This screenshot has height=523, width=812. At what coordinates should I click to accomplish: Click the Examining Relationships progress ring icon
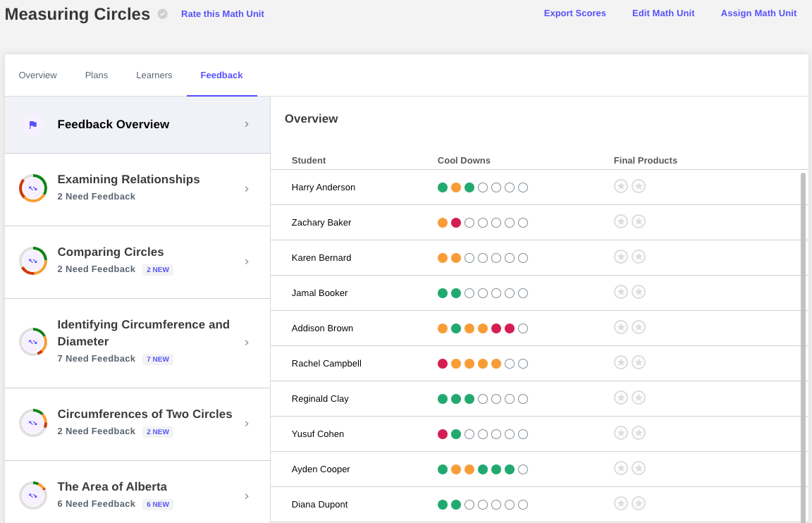33,188
